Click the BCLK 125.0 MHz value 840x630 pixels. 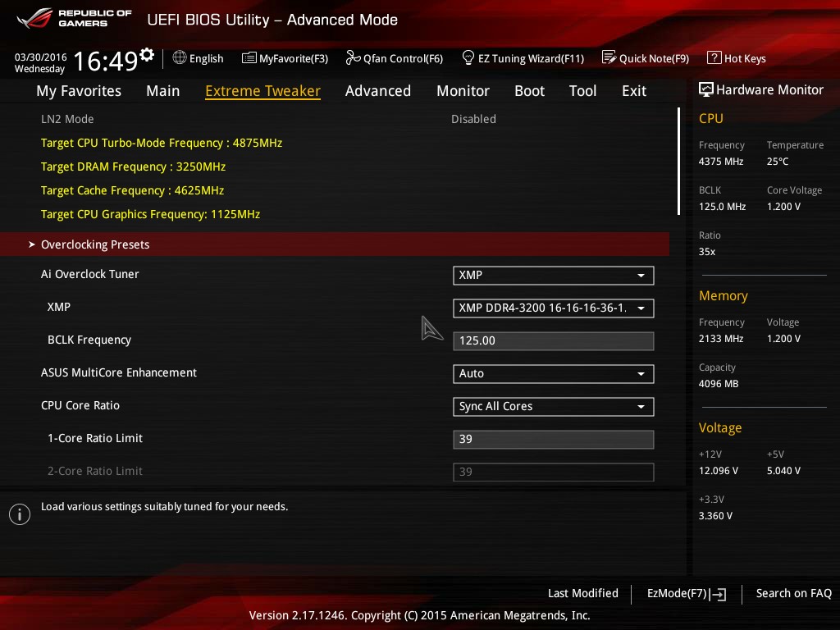(722, 206)
